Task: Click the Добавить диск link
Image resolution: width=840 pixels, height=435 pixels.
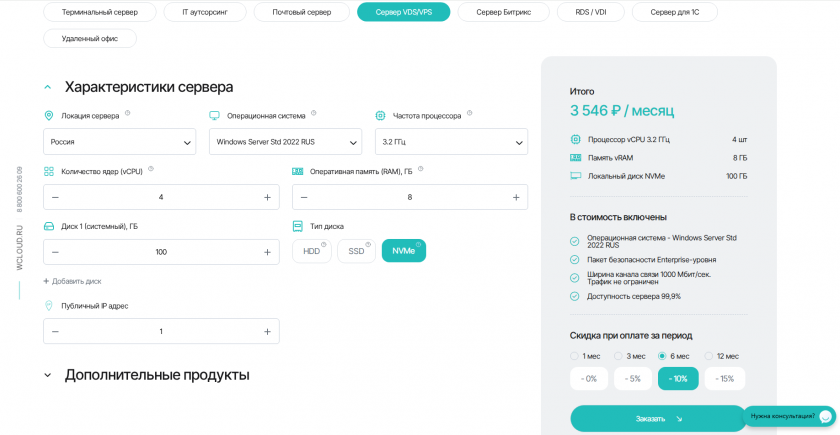Action: click(72, 281)
